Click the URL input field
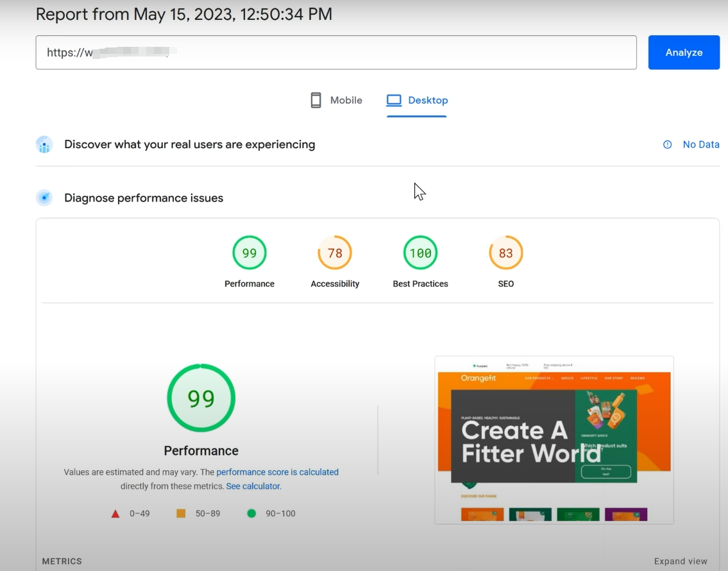 (x=335, y=53)
